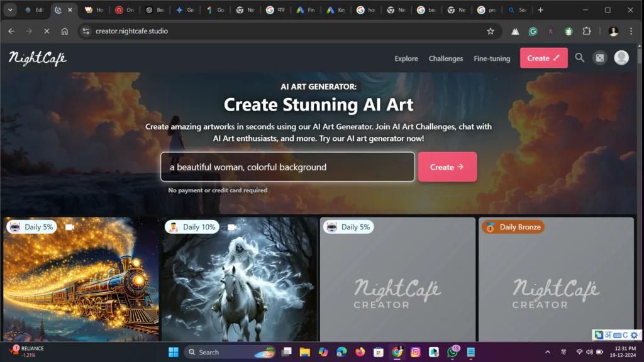The height and width of the screenshot is (362, 644).
Task: Open the Extensions puzzle menu
Action: pos(587,31)
